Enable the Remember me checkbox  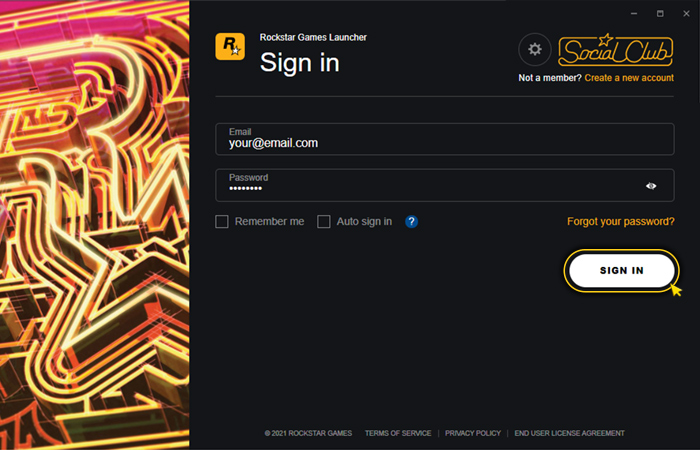[222, 221]
